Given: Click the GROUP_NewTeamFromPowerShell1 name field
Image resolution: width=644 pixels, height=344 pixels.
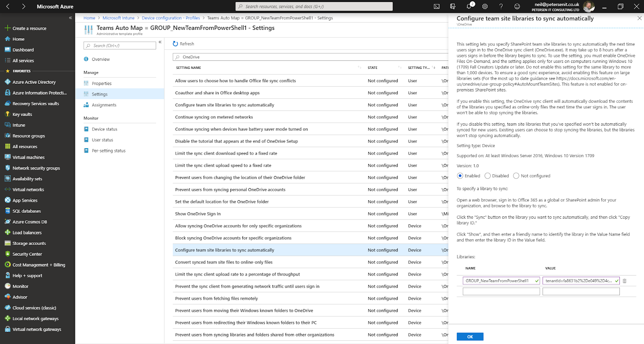Looking at the screenshot, I should coord(501,281).
